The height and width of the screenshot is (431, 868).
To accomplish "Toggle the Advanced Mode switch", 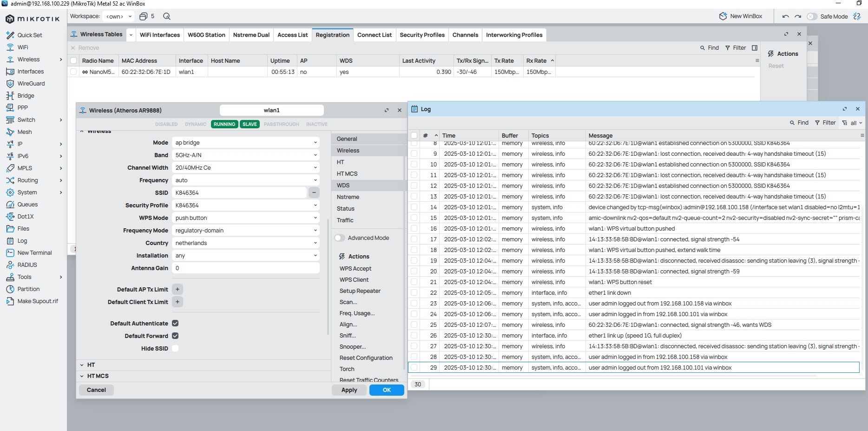I will (x=340, y=238).
